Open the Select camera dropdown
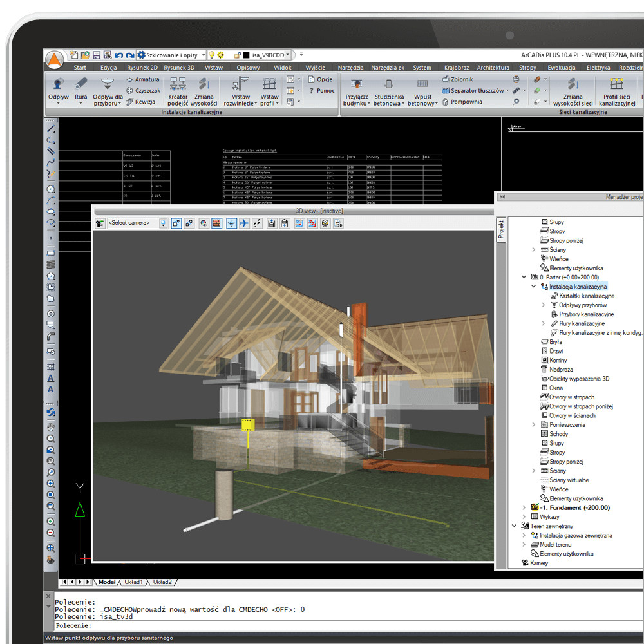Viewport: 644px width, 644px height. pyautogui.click(x=163, y=223)
